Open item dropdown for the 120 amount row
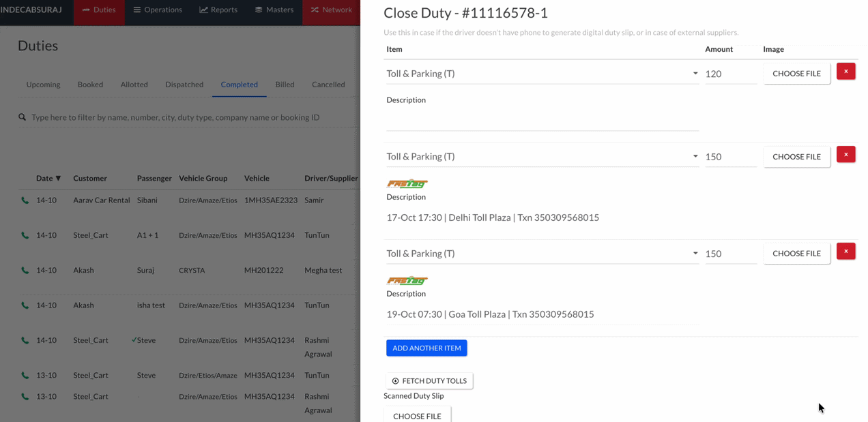This screenshot has height=422, width=868. tap(542, 74)
